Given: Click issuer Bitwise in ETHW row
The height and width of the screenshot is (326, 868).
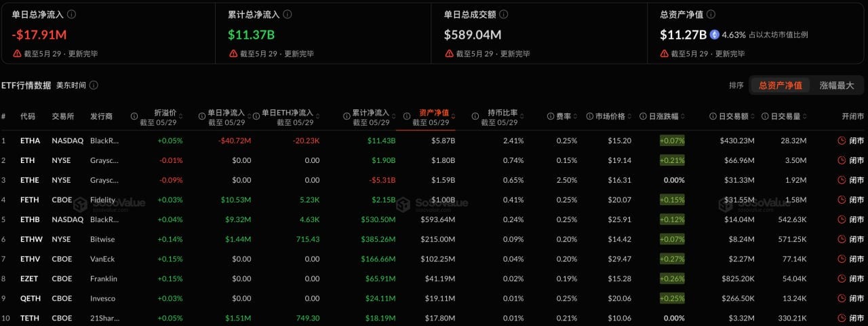Looking at the screenshot, I should click(x=102, y=239).
